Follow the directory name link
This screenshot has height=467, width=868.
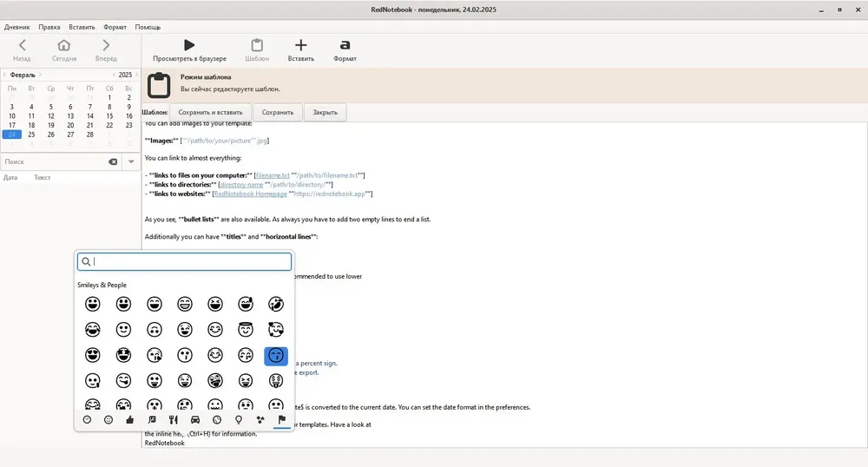(241, 185)
